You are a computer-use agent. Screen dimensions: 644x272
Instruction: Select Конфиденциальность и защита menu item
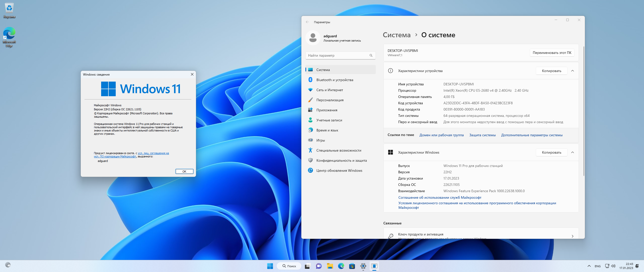tap(341, 160)
